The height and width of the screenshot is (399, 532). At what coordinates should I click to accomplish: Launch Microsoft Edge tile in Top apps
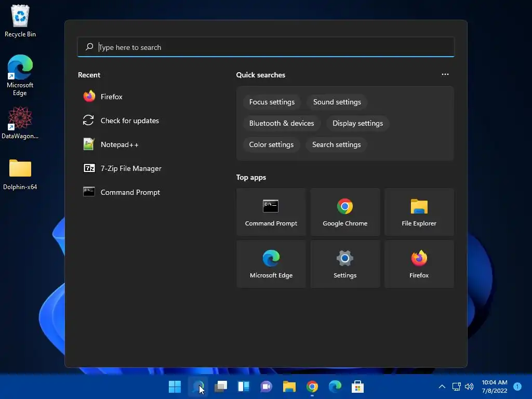pos(271,264)
